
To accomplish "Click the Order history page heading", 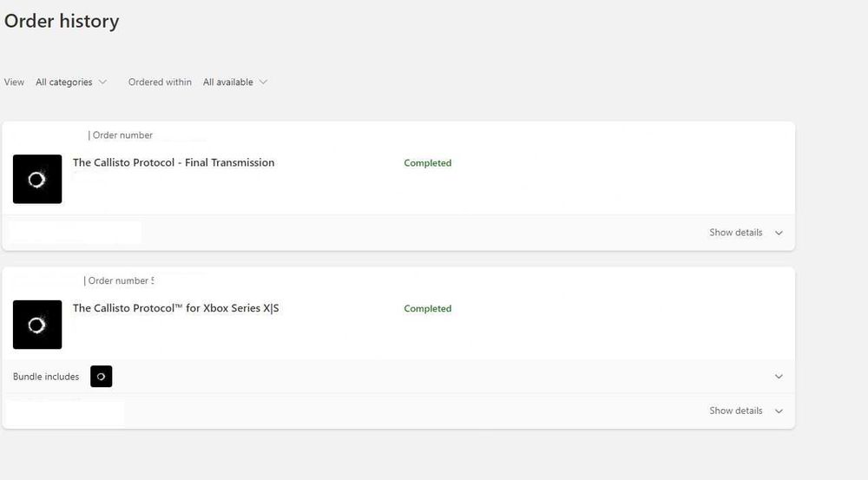I will pos(62,22).
